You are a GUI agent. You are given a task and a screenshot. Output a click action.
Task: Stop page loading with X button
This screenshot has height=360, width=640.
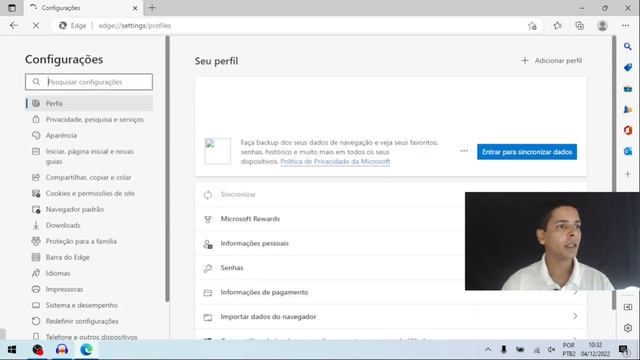(36, 26)
